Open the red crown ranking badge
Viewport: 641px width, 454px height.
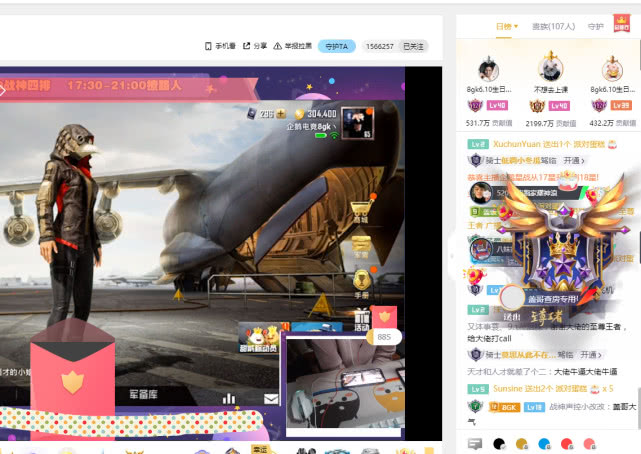[621, 23]
